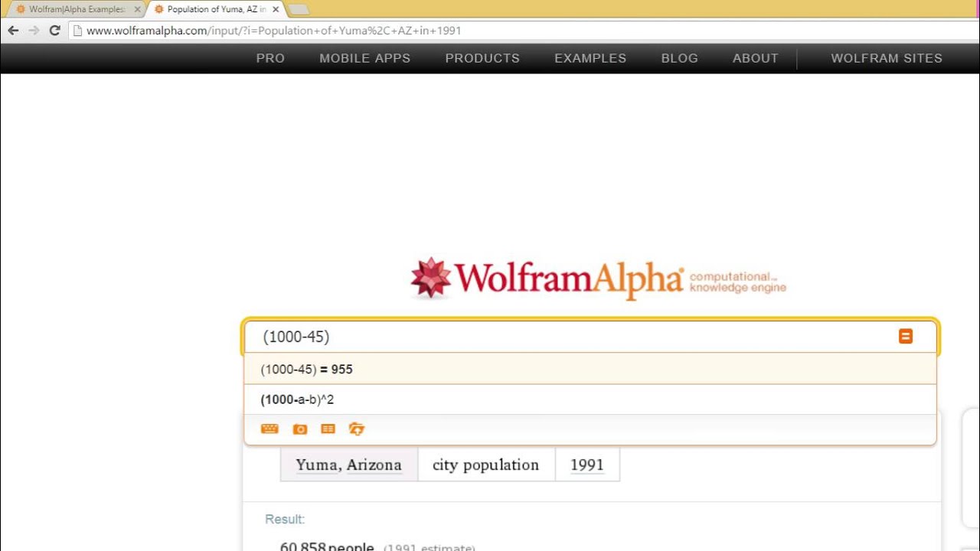The height and width of the screenshot is (551, 980).
Task: Switch to the Wolfram|Alpha Examples tab
Action: 77,9
